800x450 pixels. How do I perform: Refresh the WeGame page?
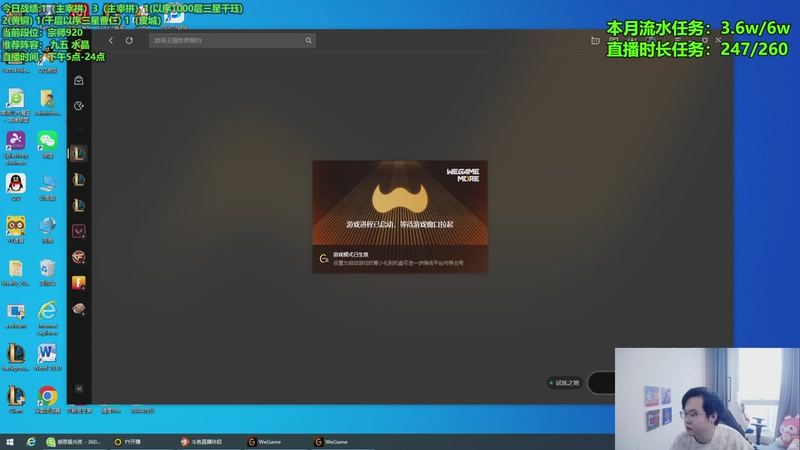pos(129,40)
